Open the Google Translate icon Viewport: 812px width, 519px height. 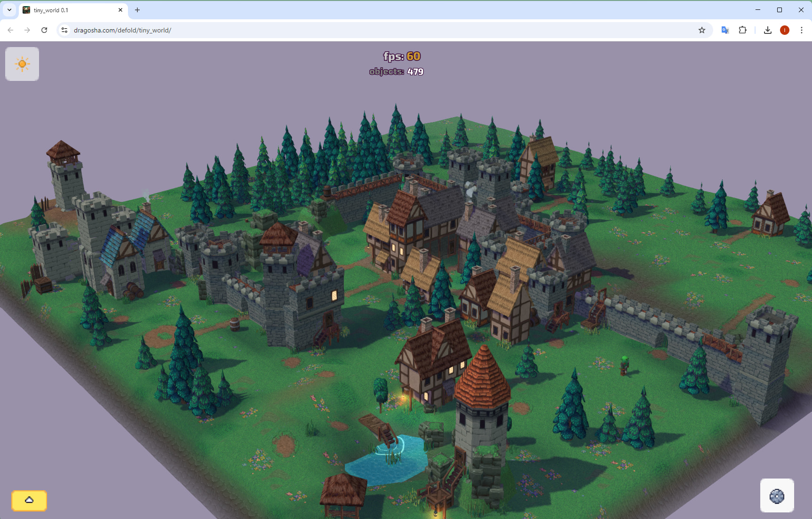click(x=725, y=30)
